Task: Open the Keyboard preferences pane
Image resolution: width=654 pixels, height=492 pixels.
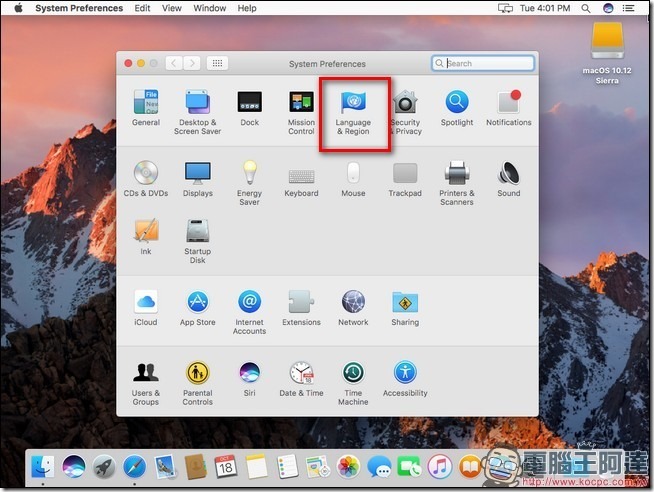Action: coord(301,182)
